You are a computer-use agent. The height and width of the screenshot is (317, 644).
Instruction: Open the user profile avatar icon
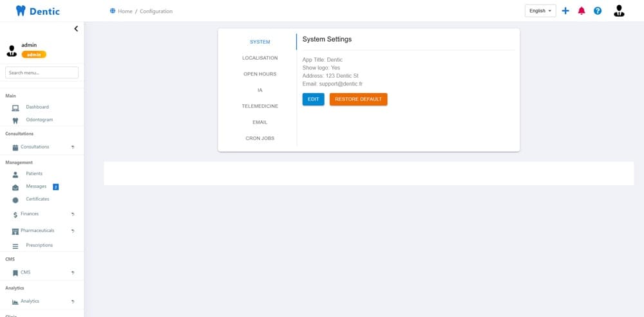point(619,11)
